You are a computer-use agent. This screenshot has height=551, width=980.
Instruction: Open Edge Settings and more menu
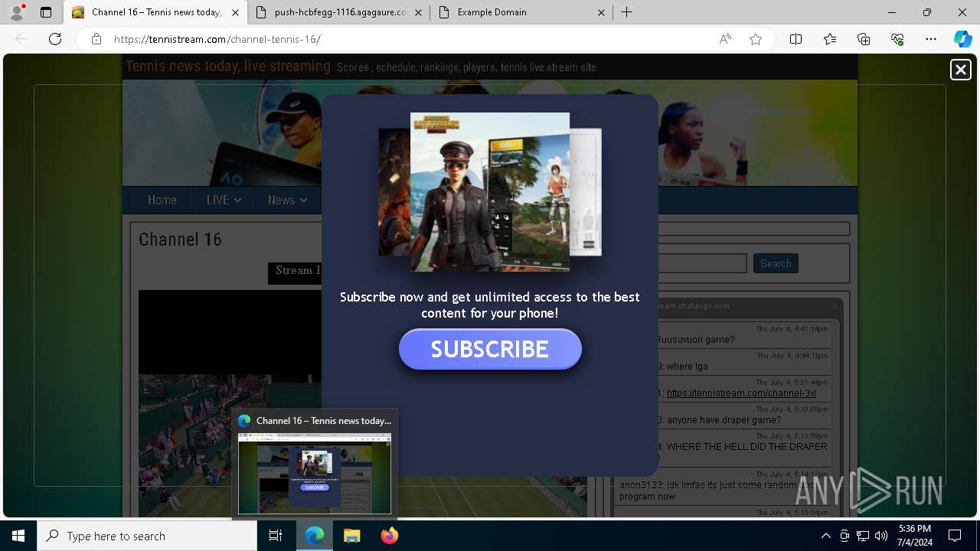click(x=931, y=39)
